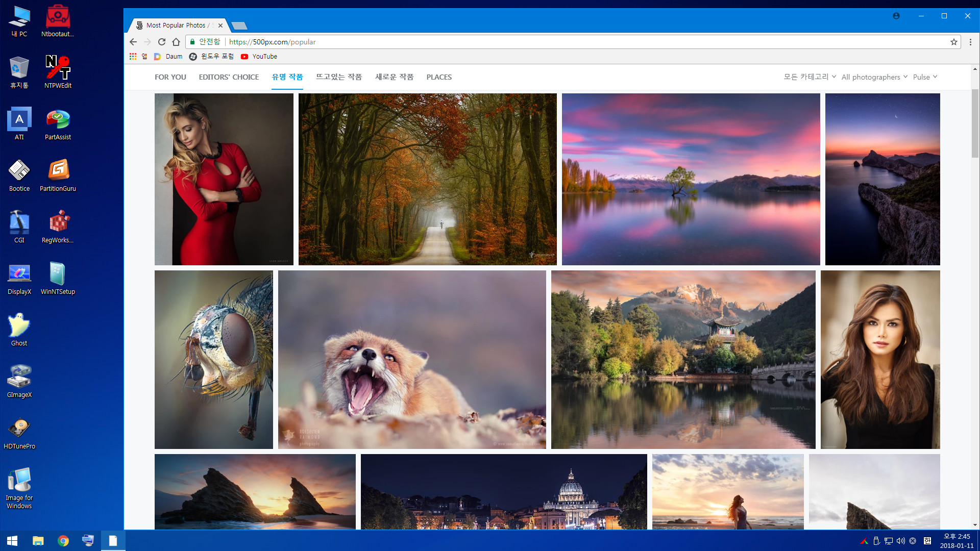Open the PLACES tab
Viewport: 980px width, 551px height.
[x=439, y=77]
